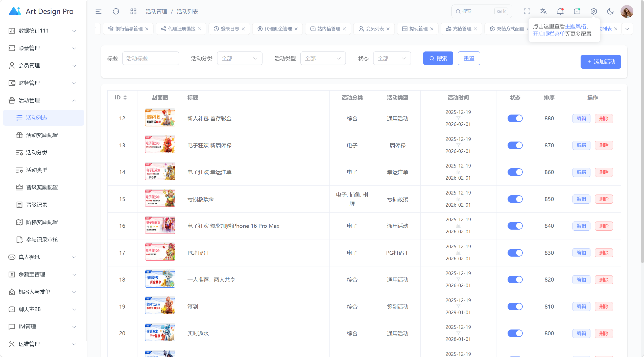Click the top search box
The height and width of the screenshot is (357, 644).
pos(482,11)
